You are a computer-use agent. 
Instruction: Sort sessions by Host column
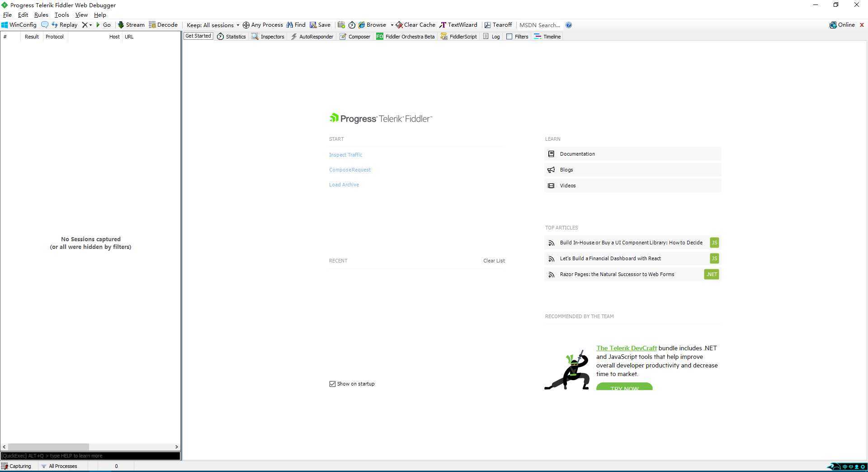[95, 37]
